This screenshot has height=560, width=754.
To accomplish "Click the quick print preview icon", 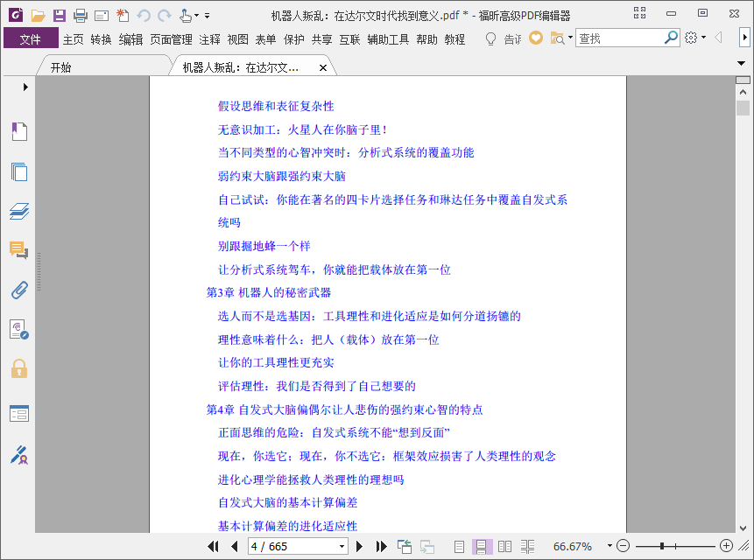I will [x=102, y=16].
